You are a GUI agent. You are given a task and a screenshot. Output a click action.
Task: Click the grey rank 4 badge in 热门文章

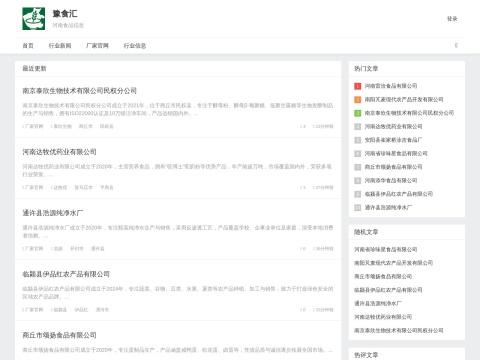tap(357, 127)
